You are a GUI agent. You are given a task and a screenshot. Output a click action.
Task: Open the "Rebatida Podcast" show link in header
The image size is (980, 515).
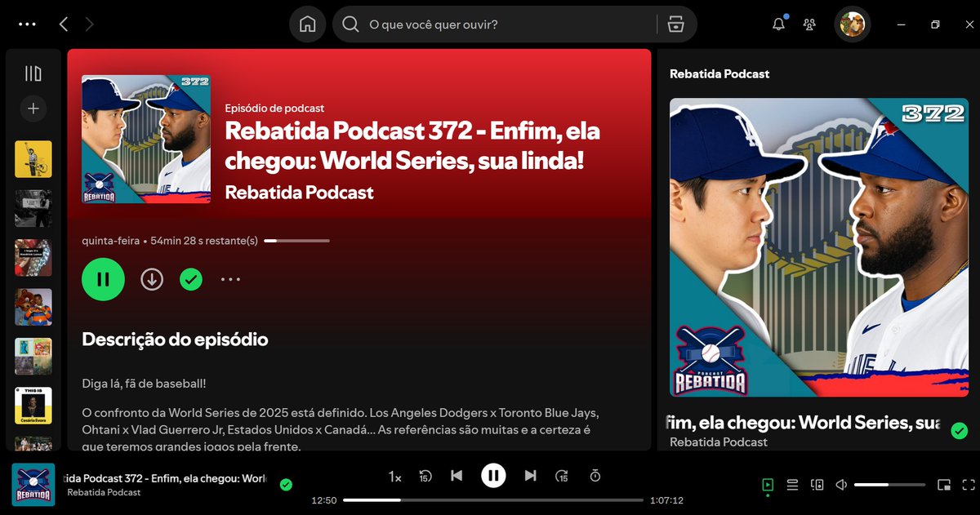coord(299,193)
